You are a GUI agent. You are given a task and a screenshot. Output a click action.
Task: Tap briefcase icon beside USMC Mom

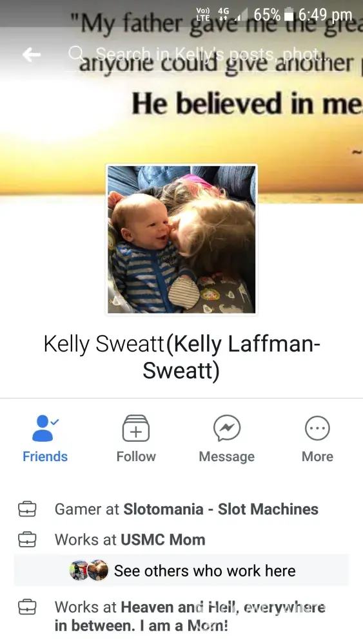point(27,539)
